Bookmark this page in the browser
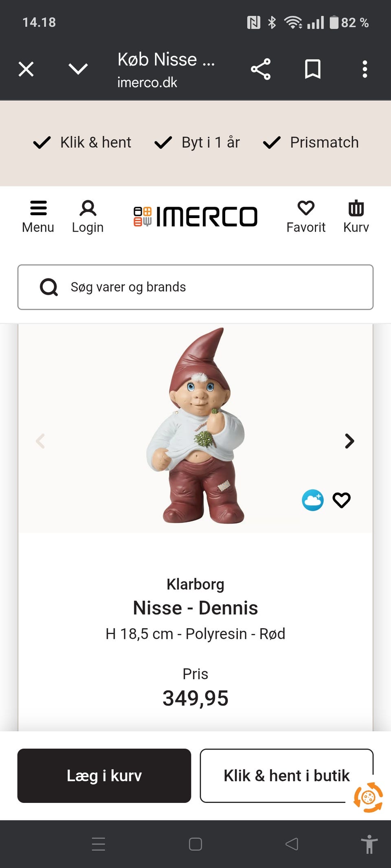The width and height of the screenshot is (391, 868). coord(313,69)
